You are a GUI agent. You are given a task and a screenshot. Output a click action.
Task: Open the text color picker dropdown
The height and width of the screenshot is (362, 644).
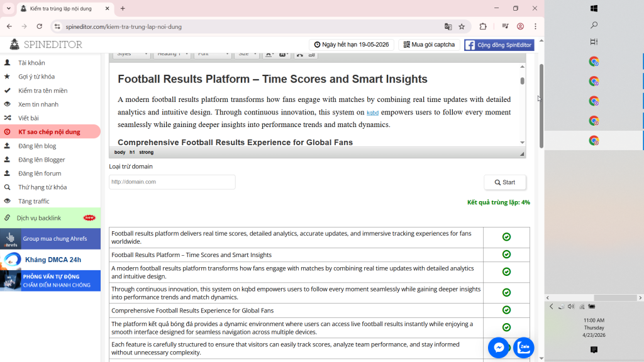pyautogui.click(x=269, y=54)
